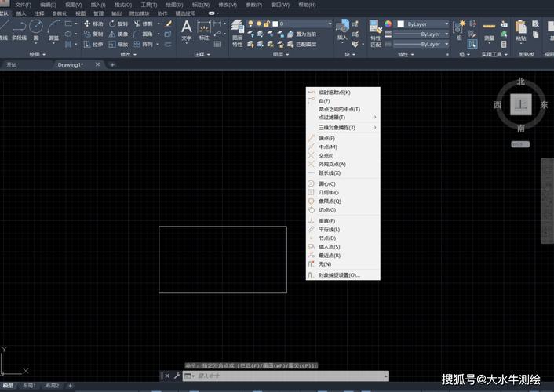This screenshot has width=554, height=392.
Task: Select the 圆 circle drawing tool
Action: point(36,31)
